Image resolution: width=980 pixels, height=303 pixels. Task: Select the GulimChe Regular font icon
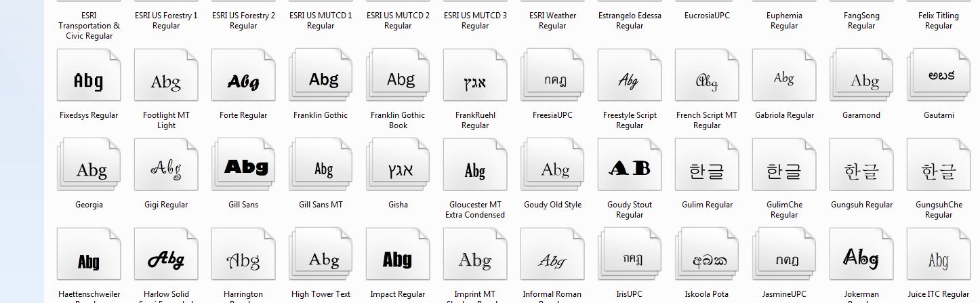tap(784, 165)
